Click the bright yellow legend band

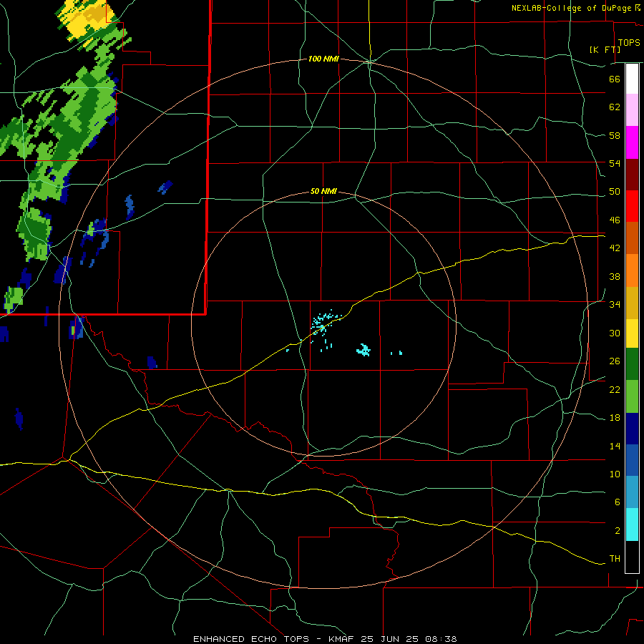click(632, 333)
